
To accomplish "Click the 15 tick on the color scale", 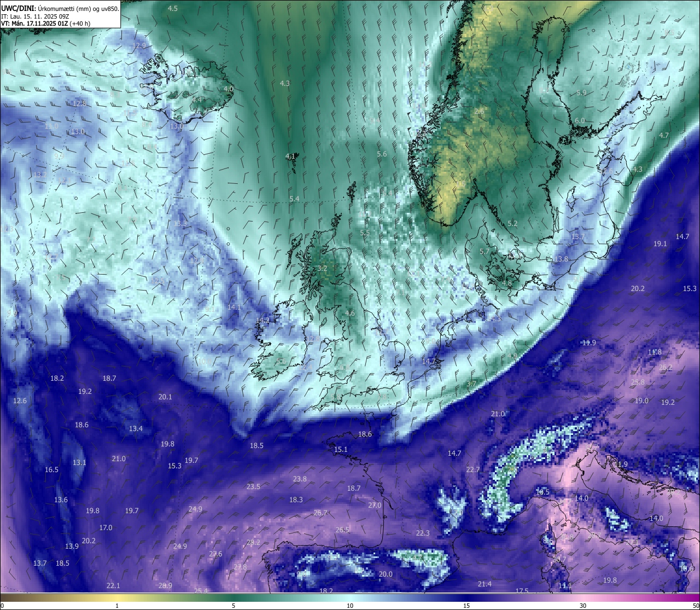I will 466,605.
